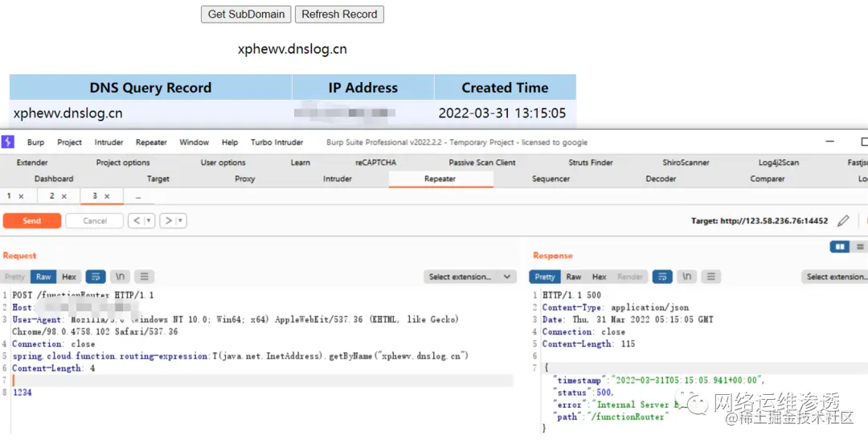
Task: Open the previous-request history dropdown arrow
Action: pyautogui.click(x=149, y=220)
